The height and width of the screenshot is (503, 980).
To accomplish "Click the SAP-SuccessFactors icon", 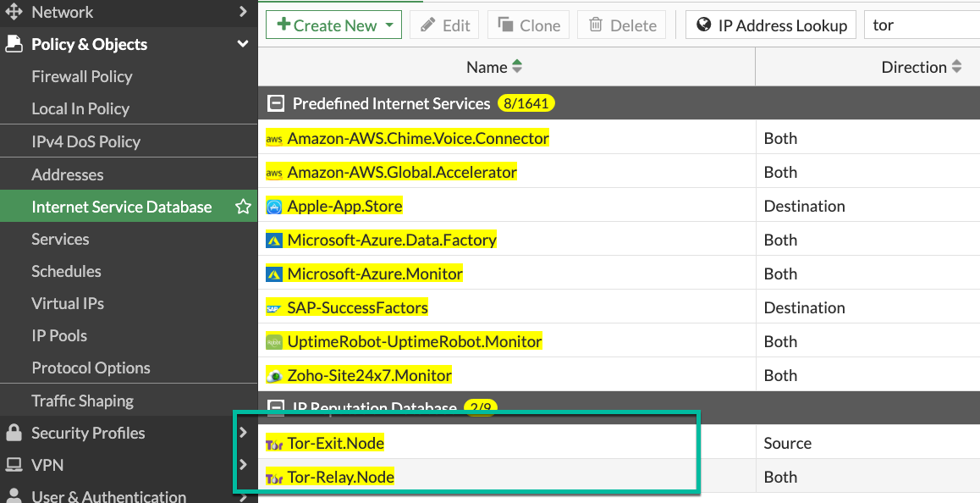I will click(274, 308).
